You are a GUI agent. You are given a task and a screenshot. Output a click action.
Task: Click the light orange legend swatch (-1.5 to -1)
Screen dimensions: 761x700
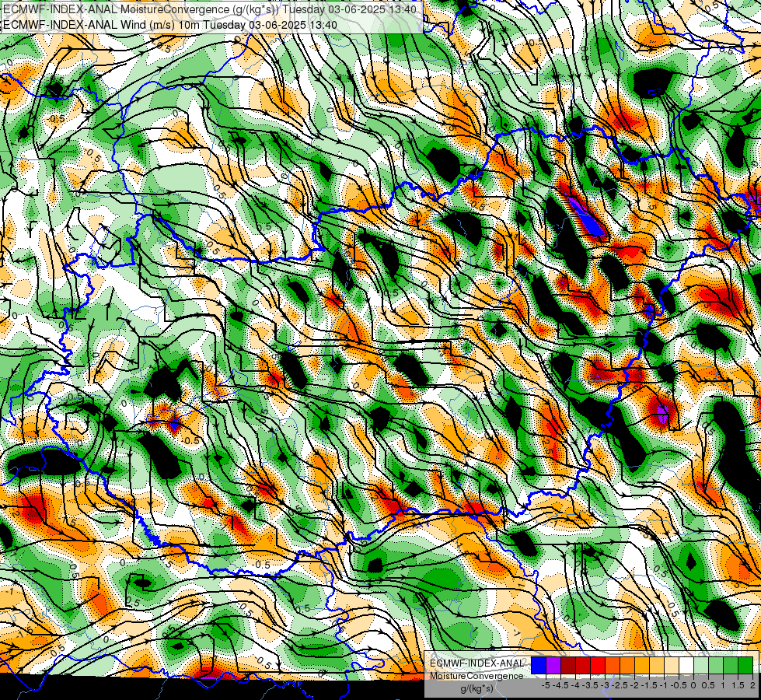657,666
